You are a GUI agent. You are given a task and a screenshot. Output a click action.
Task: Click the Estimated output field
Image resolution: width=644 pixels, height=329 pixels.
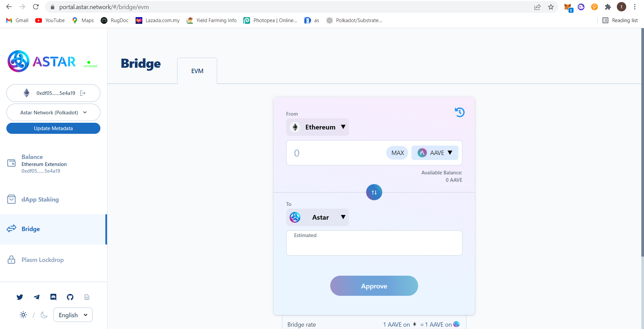[374, 243]
